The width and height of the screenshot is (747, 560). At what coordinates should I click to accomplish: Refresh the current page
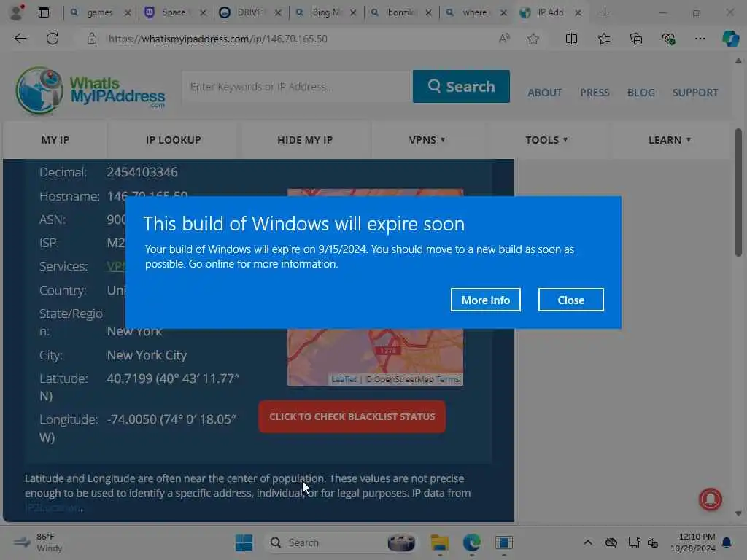[53, 39]
